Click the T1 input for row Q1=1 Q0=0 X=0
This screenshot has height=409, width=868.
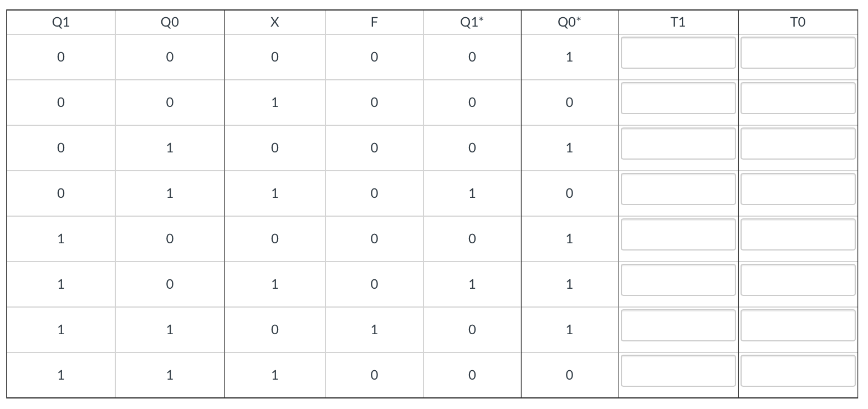[677, 235]
